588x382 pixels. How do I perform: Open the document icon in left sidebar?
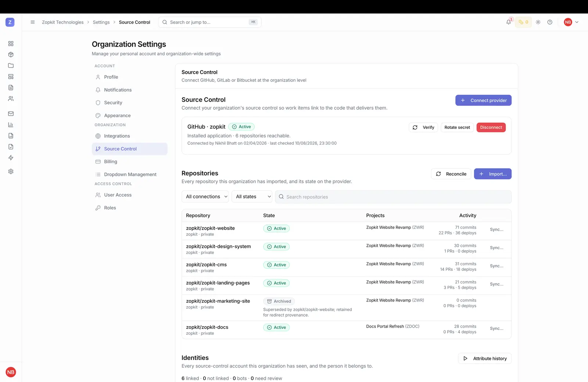click(11, 88)
